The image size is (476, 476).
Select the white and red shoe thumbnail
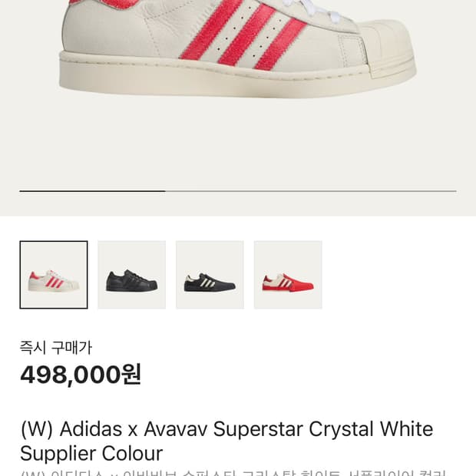(54, 275)
